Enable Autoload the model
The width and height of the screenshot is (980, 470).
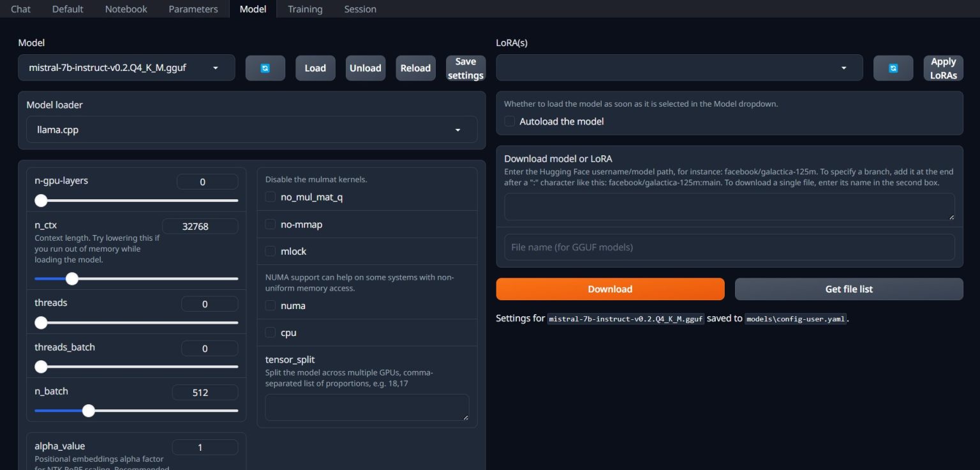(509, 121)
